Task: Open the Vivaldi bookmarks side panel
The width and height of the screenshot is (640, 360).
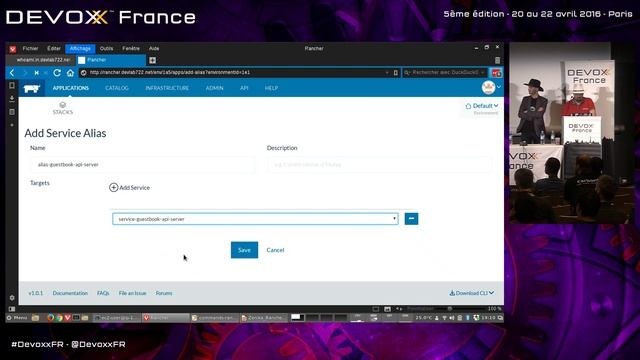Action: (12, 85)
